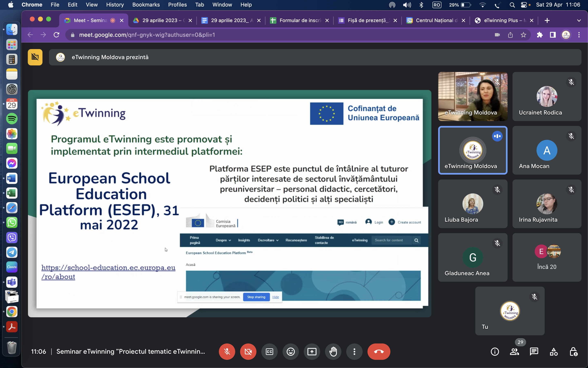This screenshot has height=368, width=588.
Task: Click the present screen button
Action: 312,351
